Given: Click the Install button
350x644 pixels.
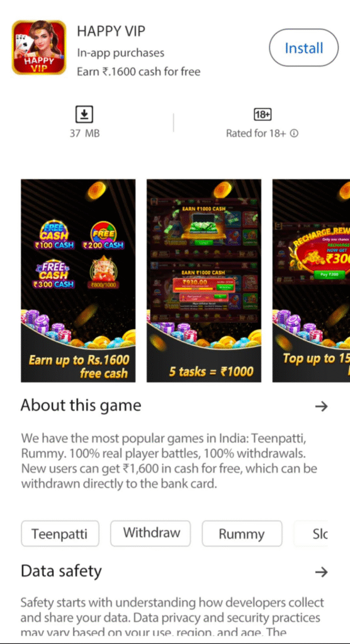Looking at the screenshot, I should (x=303, y=48).
